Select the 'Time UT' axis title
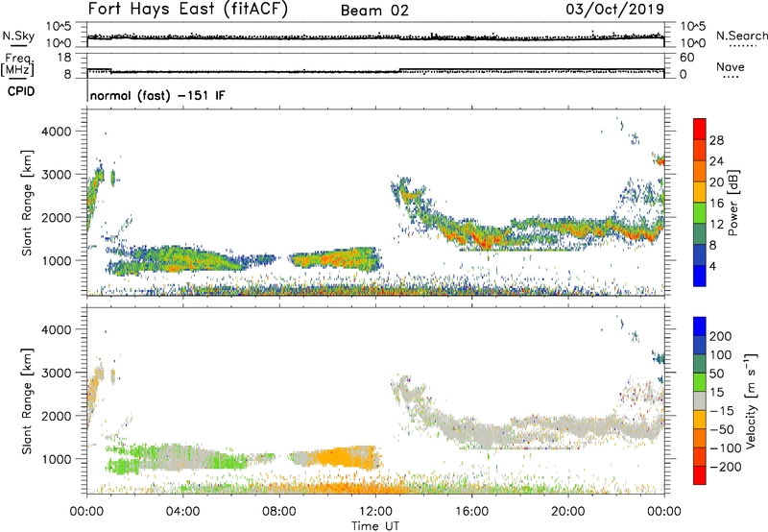Image resolution: width=768 pixels, height=532 pixels. pos(375,526)
